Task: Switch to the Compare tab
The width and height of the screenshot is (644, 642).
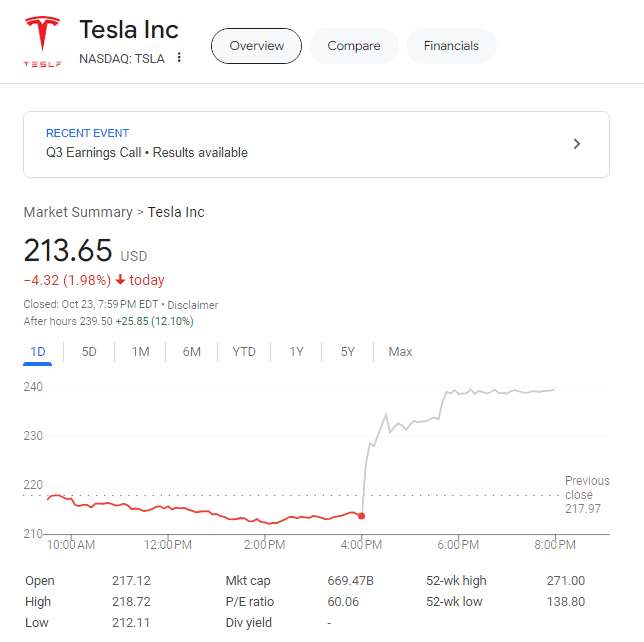Action: tap(354, 46)
